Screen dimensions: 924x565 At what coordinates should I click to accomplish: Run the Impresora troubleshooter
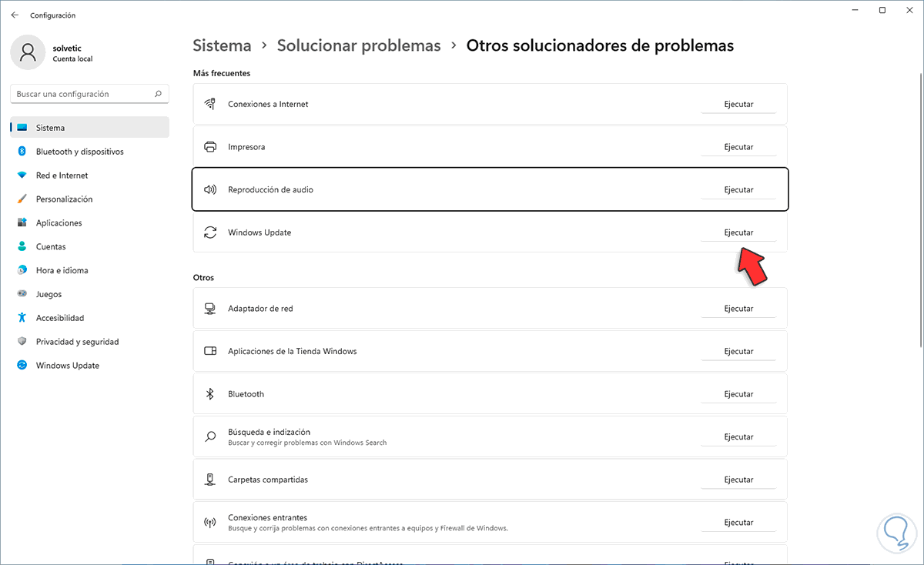point(738,147)
